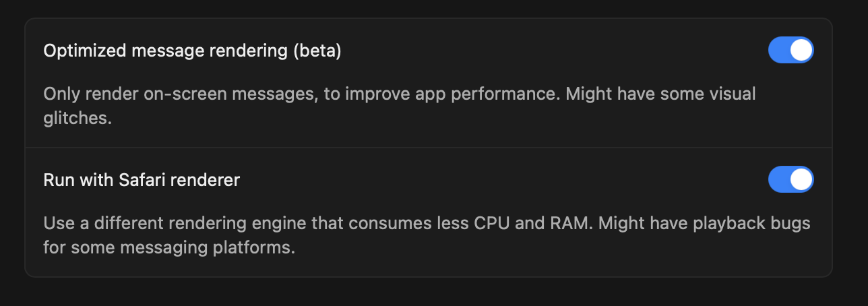Click the word "glitches." in first description
Screen dimensions: 868x306
(x=77, y=119)
